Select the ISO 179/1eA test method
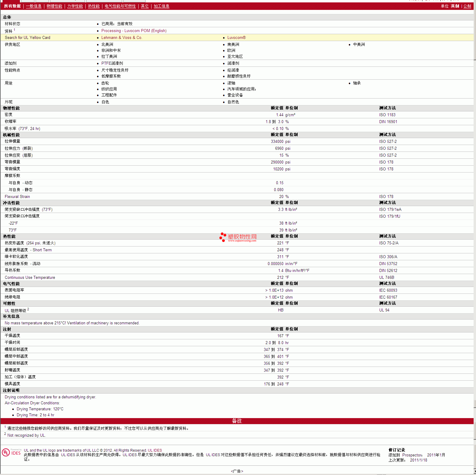 coord(390,210)
